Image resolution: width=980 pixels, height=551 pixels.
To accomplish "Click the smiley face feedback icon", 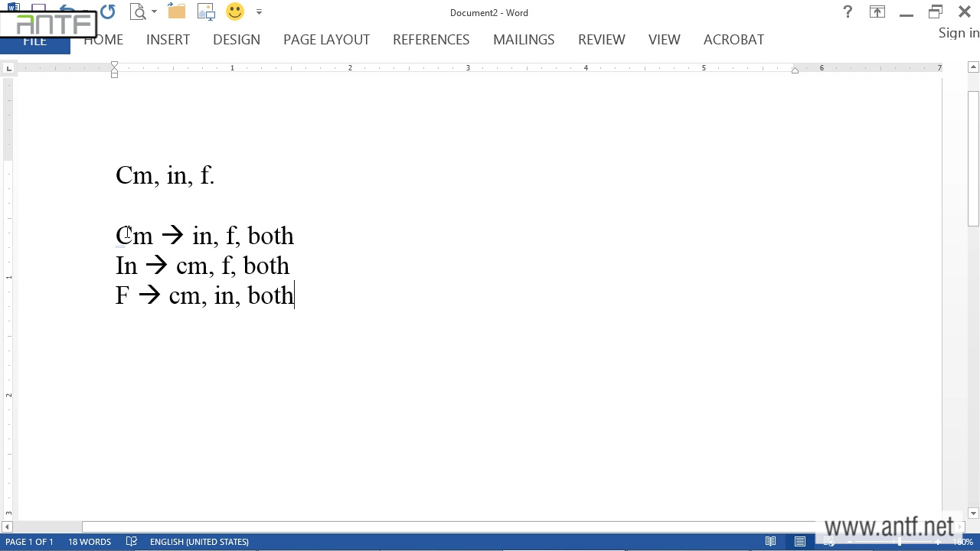I will tap(235, 11).
